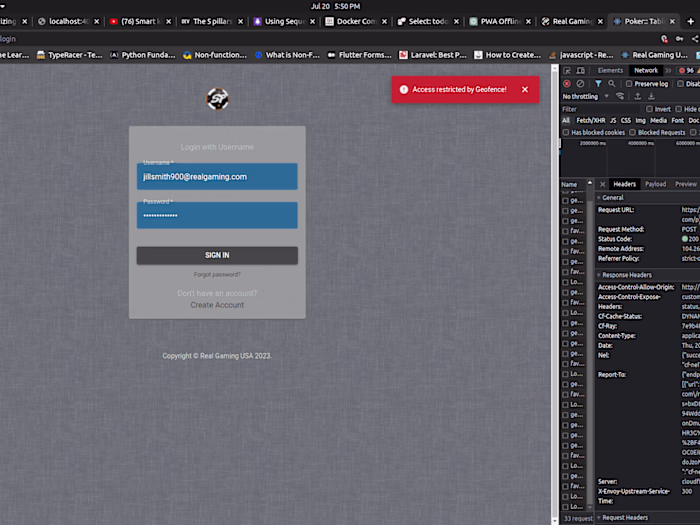
Task: Stop recording network log
Action: 567,83
